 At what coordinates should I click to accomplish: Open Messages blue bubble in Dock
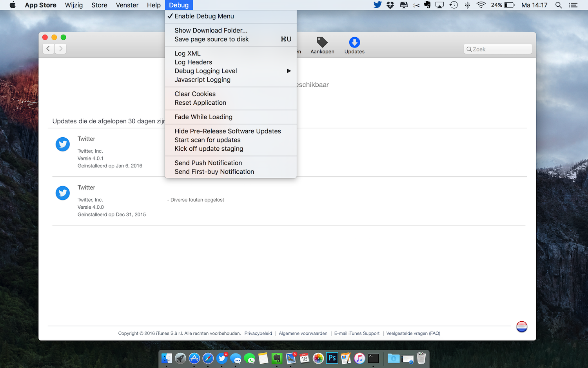[x=236, y=358]
